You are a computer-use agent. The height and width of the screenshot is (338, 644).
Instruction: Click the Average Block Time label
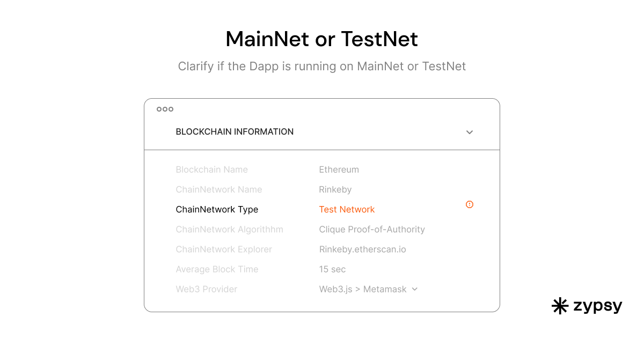click(217, 269)
